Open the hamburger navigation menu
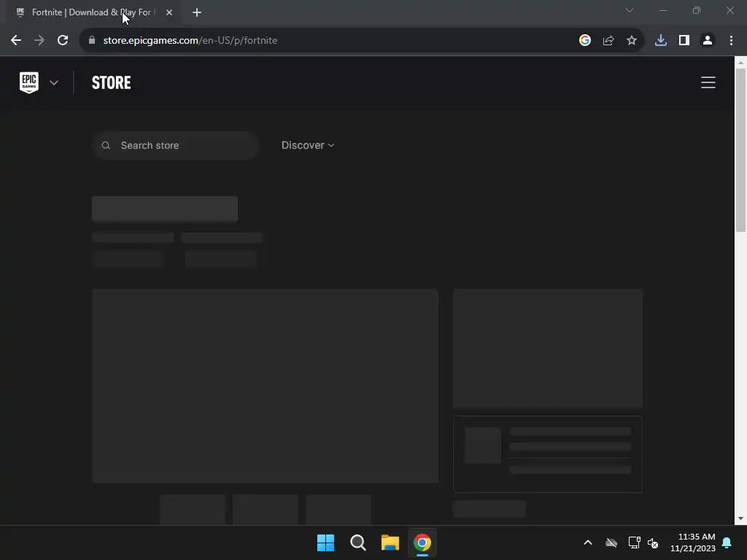747x560 pixels. coord(708,82)
